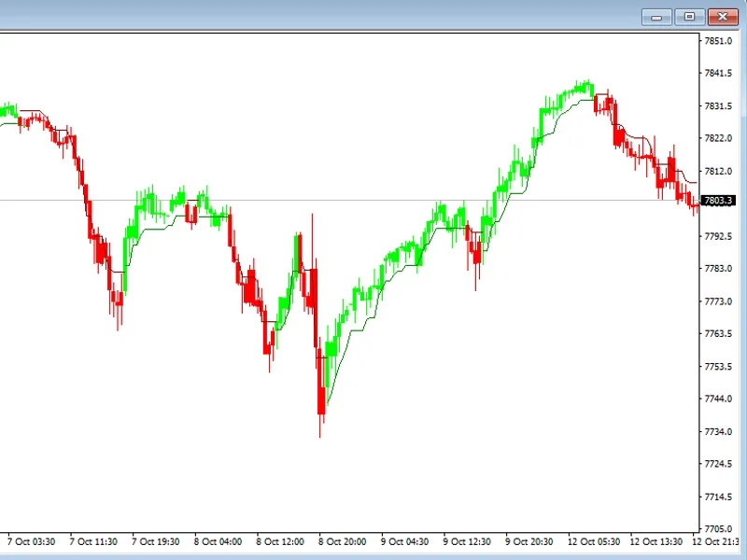
Task: Click the 7744.0 price scale label
Action: tap(718, 399)
